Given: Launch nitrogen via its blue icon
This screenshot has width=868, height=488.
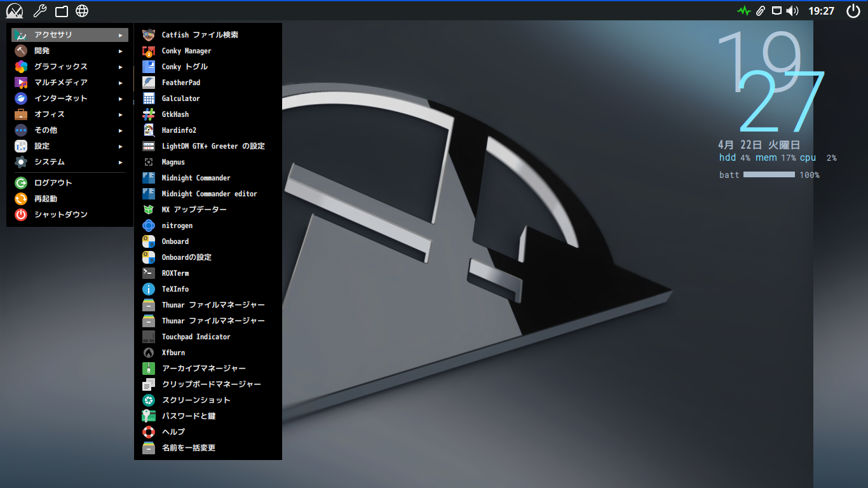Looking at the screenshot, I should [x=149, y=226].
